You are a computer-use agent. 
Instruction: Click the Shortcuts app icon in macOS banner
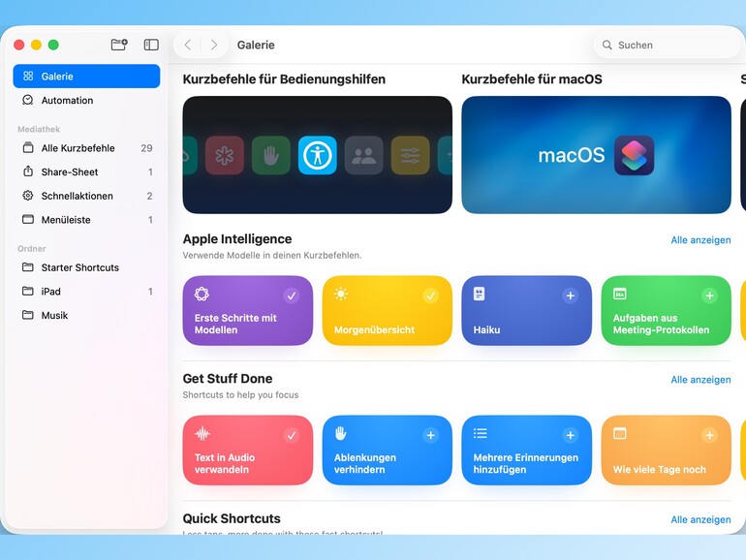(x=634, y=155)
